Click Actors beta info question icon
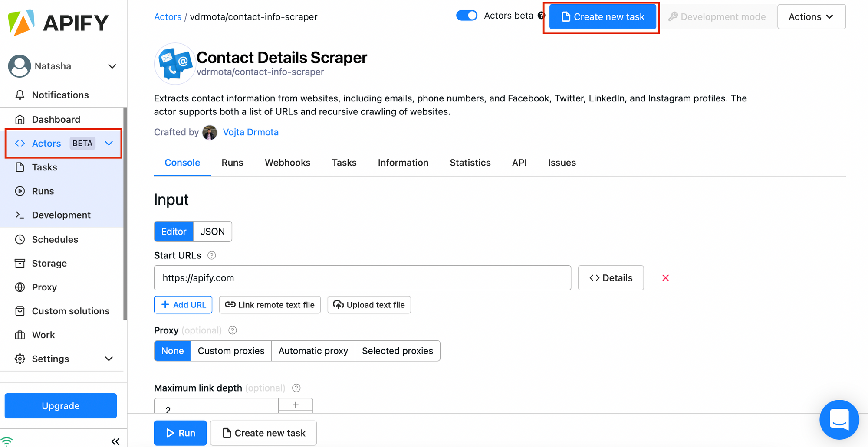 pos(541,16)
